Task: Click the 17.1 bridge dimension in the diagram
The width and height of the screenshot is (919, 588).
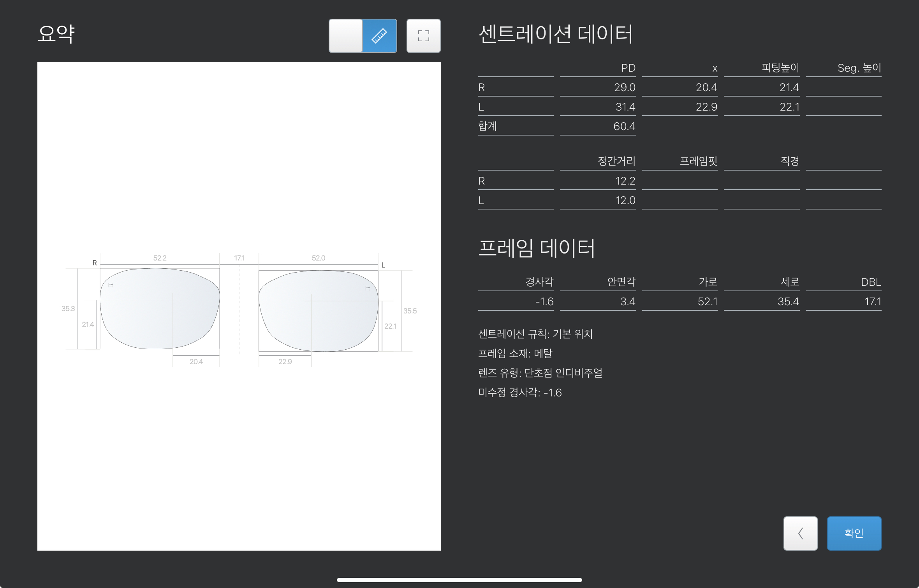Action: (x=239, y=258)
